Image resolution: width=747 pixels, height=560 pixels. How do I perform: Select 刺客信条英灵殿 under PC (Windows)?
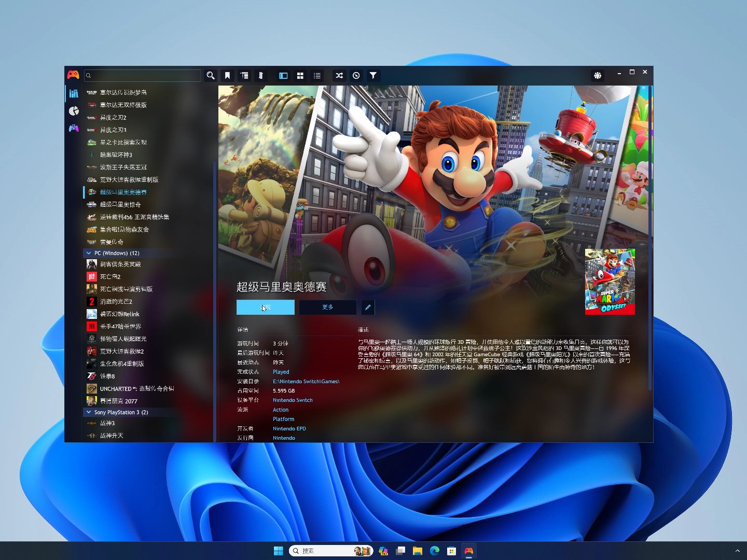point(148,264)
